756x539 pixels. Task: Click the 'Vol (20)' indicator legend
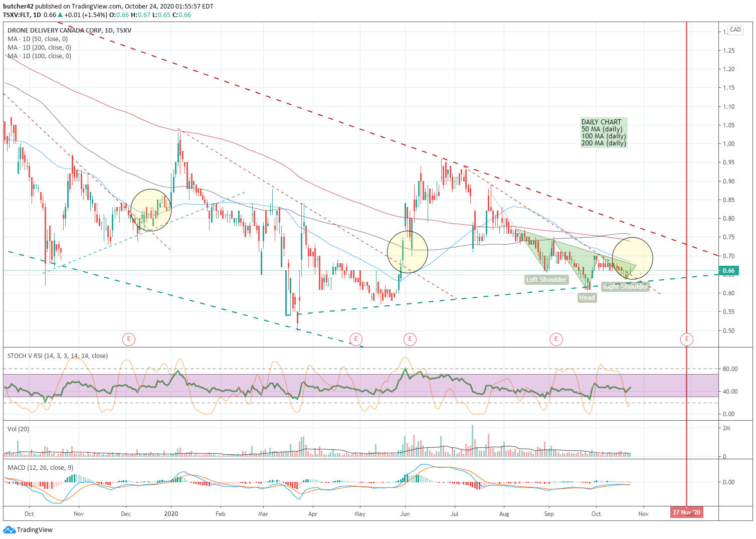tap(19, 429)
